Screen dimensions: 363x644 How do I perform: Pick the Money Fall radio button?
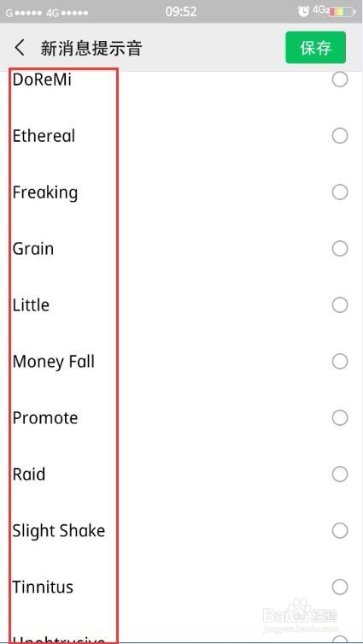(x=340, y=362)
